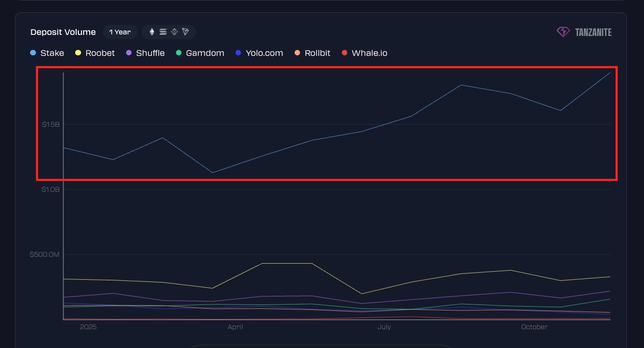
Task: Select the Tron chain icon
Action: point(186,32)
